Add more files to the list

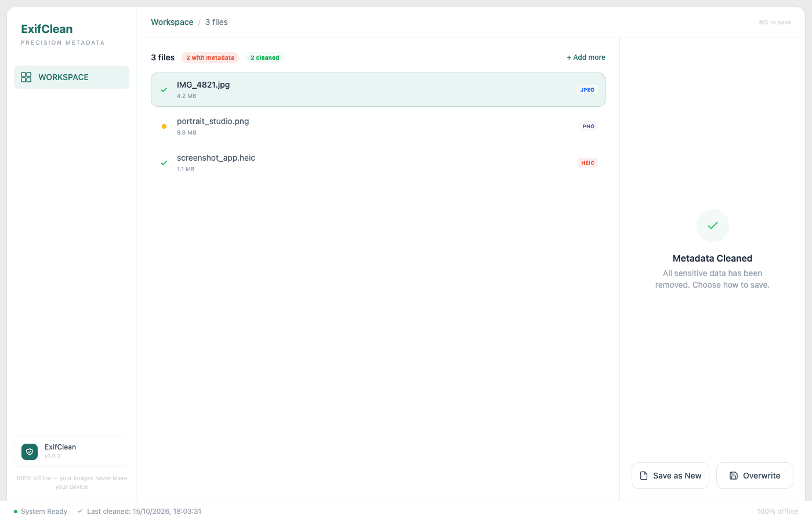click(x=586, y=57)
